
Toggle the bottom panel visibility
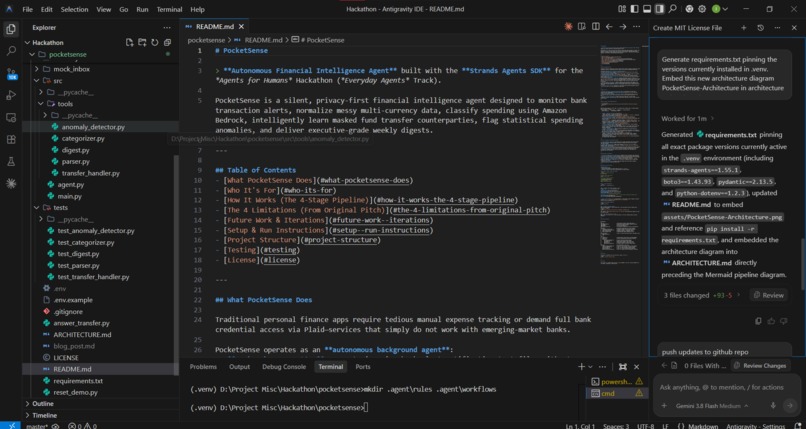647,9
